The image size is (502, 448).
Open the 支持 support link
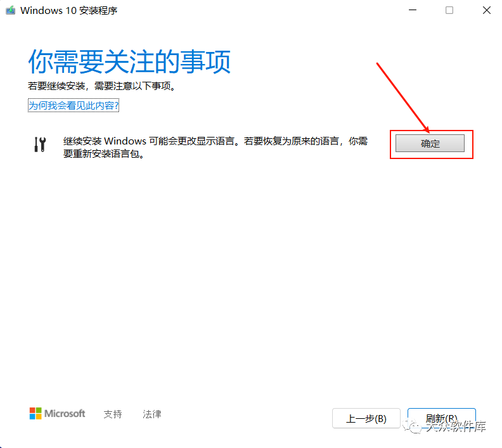(113, 414)
